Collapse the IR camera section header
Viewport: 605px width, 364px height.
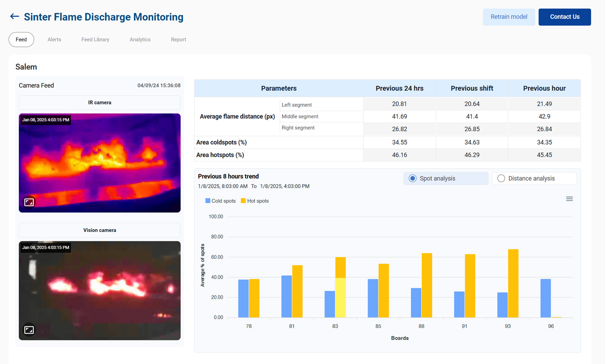click(x=99, y=102)
